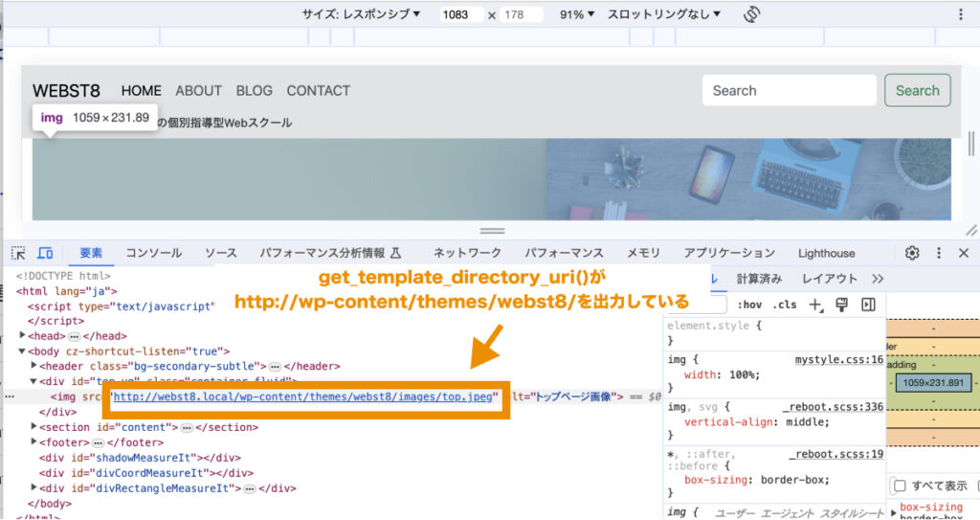
Task: Click the green Search button
Action: pos(917,91)
